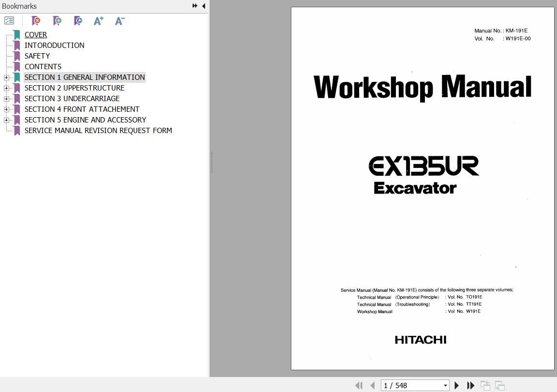Open the bookmark options checklist icon
Screen dimensions: 557x392
tap(9, 21)
